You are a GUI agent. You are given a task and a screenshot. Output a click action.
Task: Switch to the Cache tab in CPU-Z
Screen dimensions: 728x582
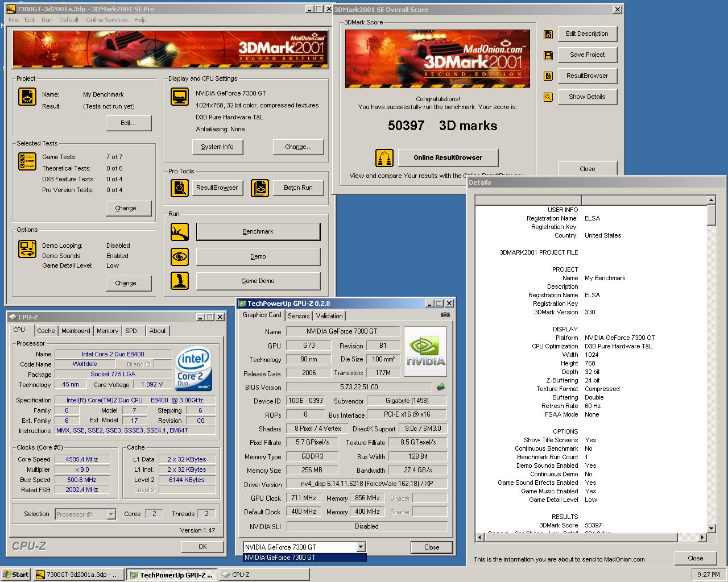(46, 331)
